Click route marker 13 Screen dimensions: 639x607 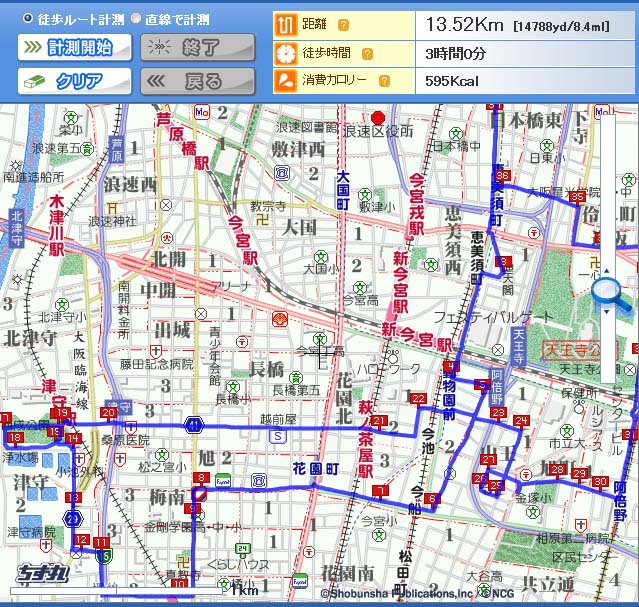[73, 497]
